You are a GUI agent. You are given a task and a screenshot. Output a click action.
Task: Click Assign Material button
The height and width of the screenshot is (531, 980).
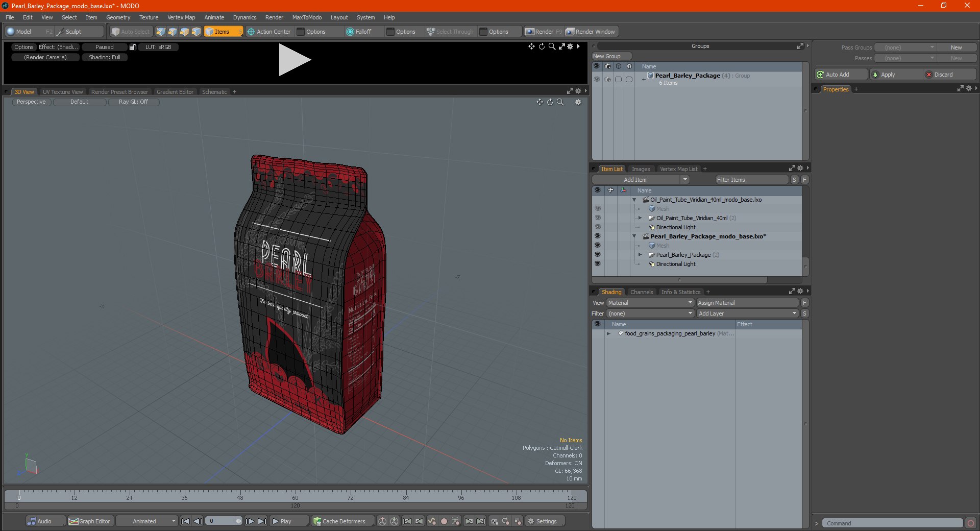coord(747,303)
